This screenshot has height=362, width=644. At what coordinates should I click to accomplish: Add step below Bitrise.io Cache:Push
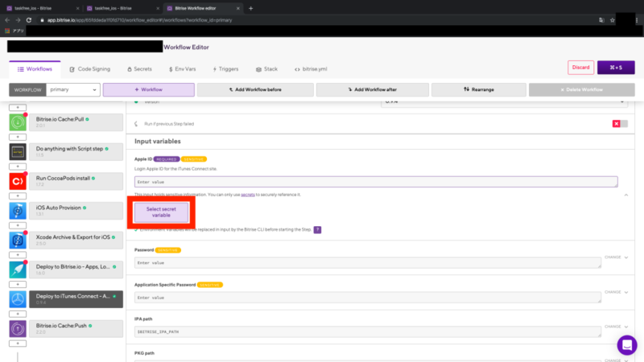[18, 343]
